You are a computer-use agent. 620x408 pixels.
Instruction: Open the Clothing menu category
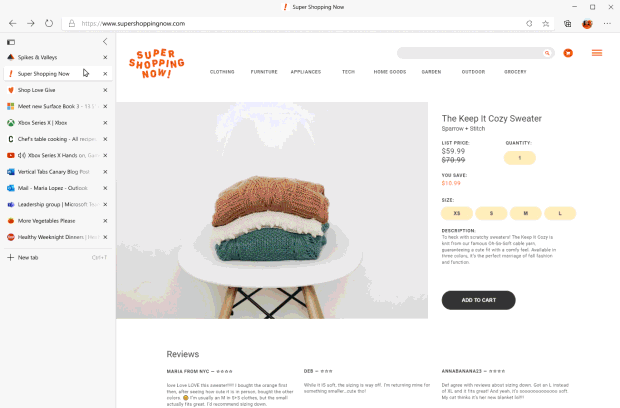(222, 72)
